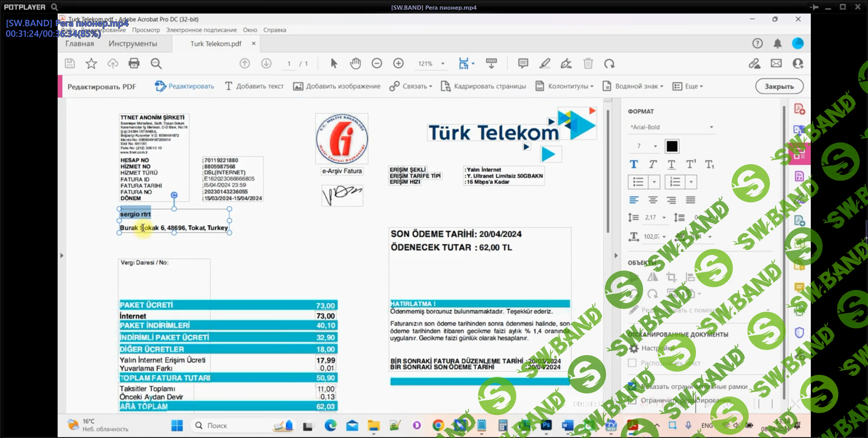Open the comment sticky note tool
This screenshot has height=438, width=868.
click(x=523, y=63)
